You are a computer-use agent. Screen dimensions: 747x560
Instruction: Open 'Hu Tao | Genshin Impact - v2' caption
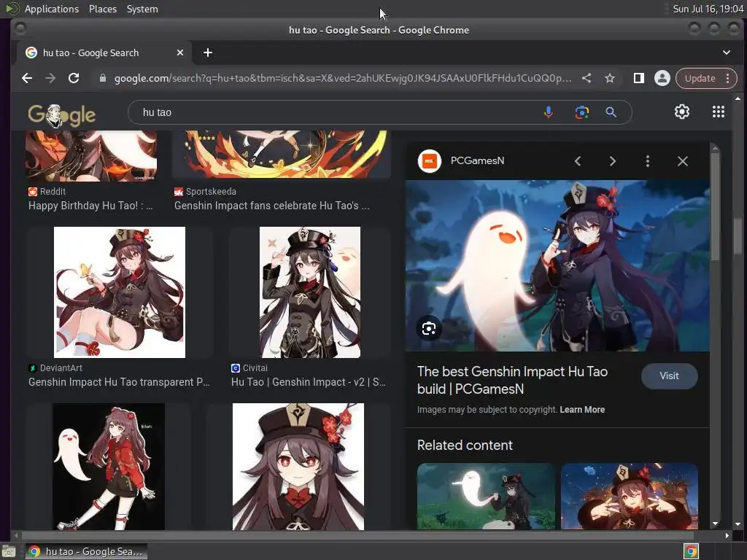309,382
